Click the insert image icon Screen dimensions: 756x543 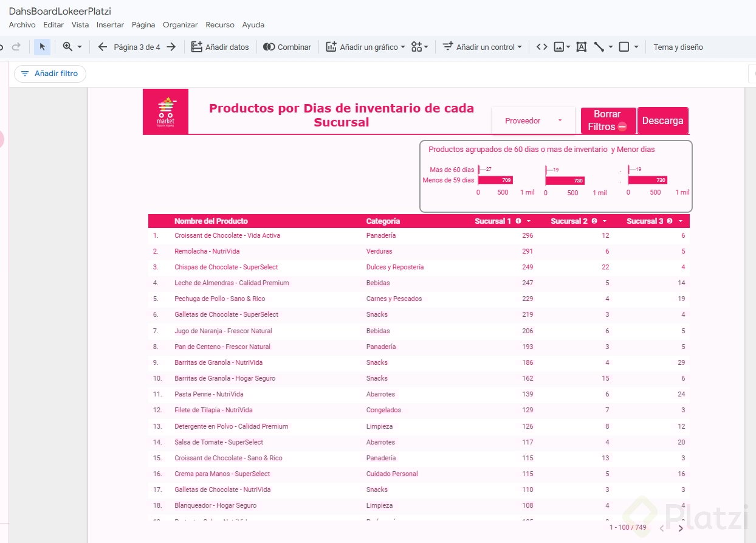click(560, 47)
